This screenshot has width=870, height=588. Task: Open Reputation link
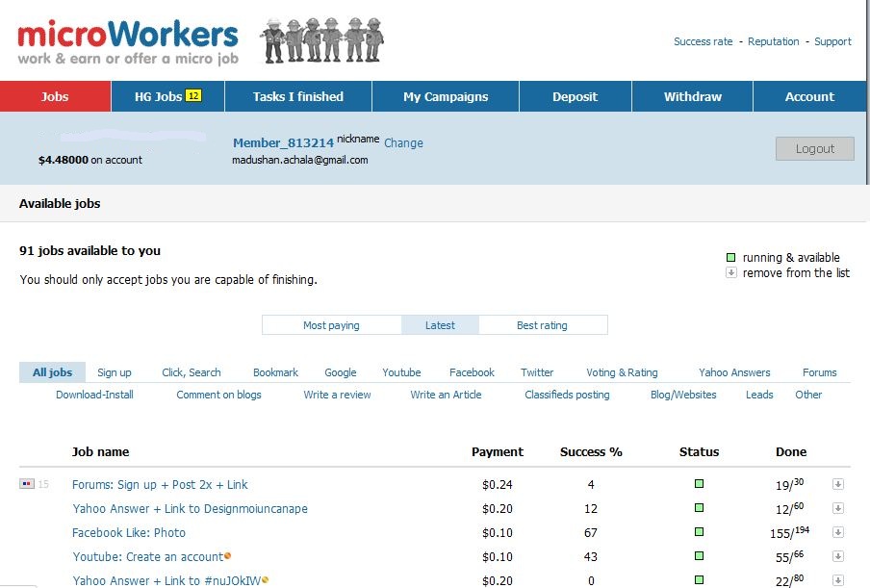[774, 41]
